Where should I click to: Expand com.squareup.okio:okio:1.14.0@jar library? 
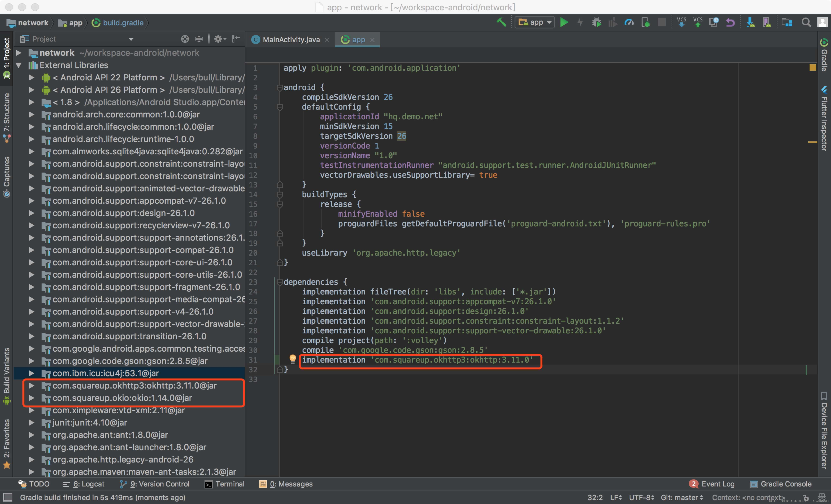[31, 398]
